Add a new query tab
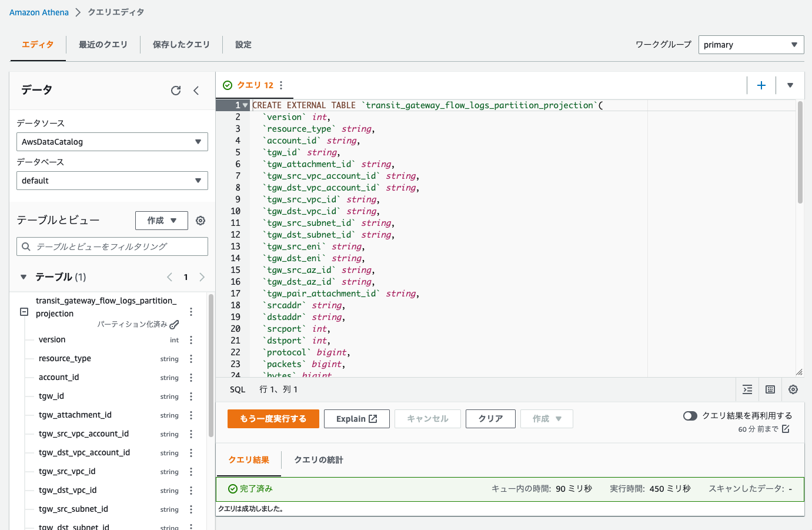This screenshot has height=530, width=812. [x=761, y=85]
